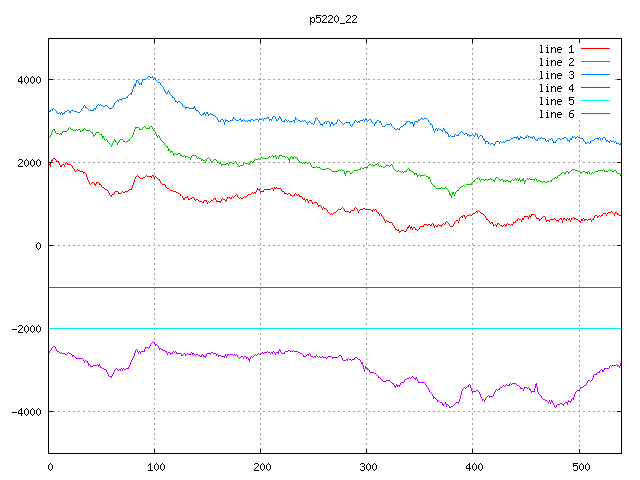Select the 'line 4' legend label
Screen dimensions: 640x480
(556, 88)
